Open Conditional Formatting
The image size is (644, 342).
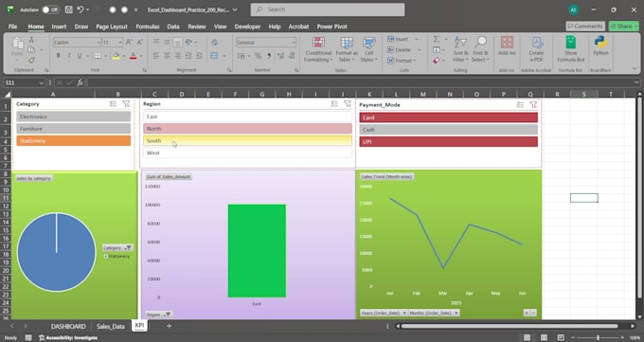(x=318, y=49)
